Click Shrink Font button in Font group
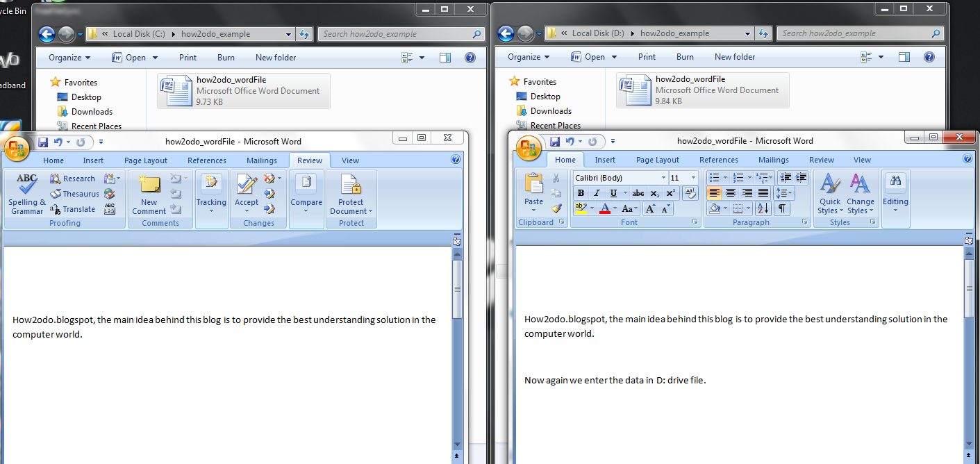980x464 pixels. [x=665, y=208]
